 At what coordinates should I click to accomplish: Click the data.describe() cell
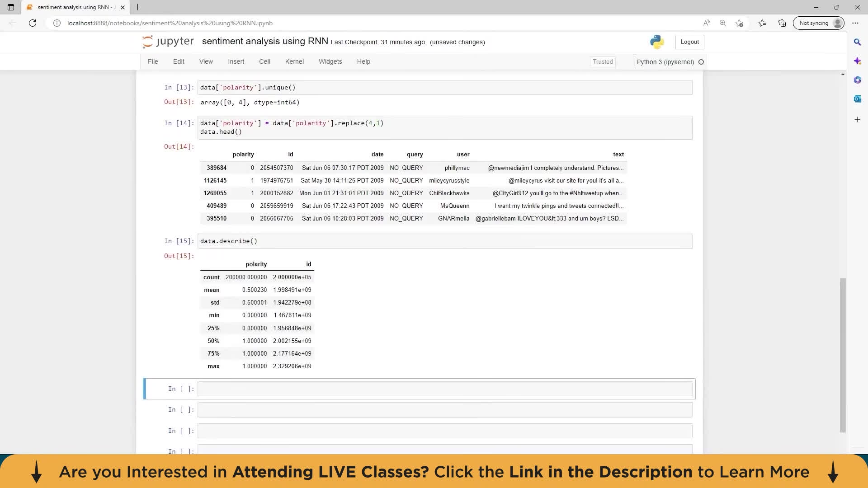[445, 241]
